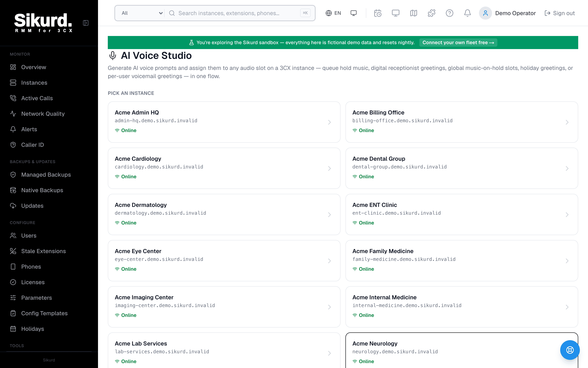Open the wallboard monitor icon

pos(395,13)
